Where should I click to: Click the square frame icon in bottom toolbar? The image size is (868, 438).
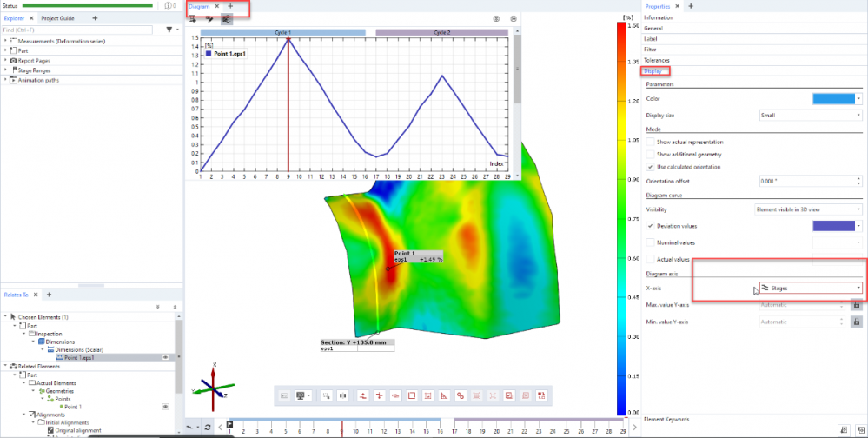(x=412, y=395)
